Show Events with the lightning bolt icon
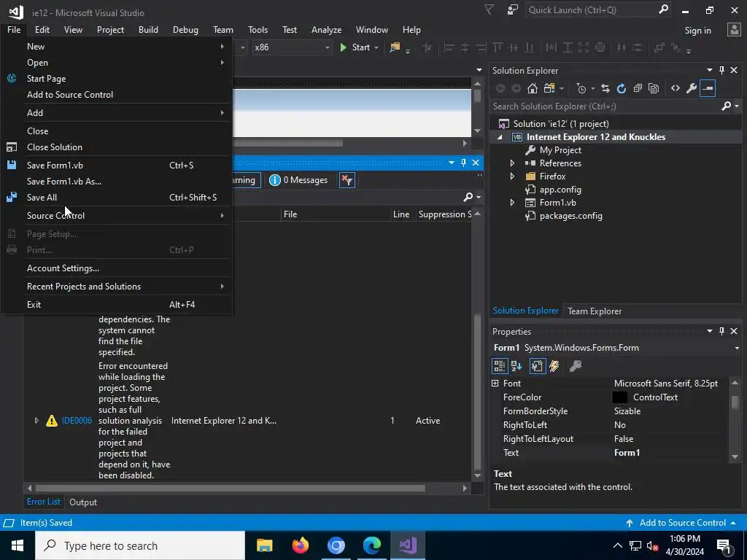747x560 pixels. point(554,366)
